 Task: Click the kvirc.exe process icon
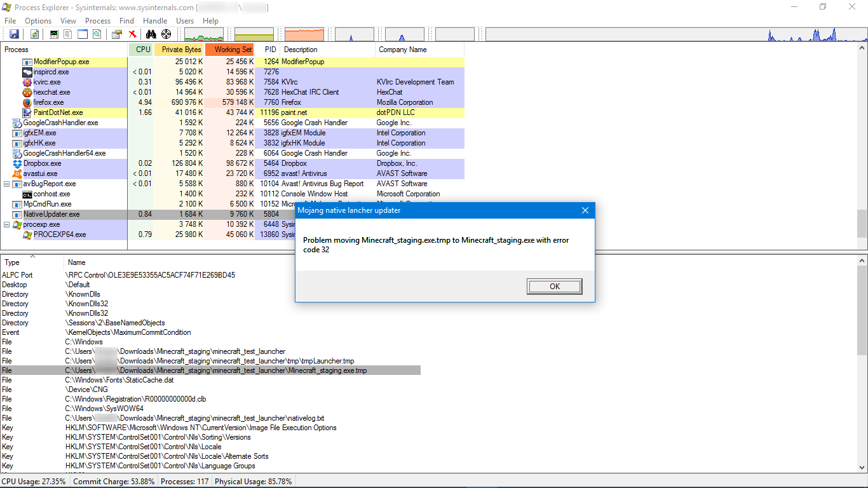tap(27, 82)
